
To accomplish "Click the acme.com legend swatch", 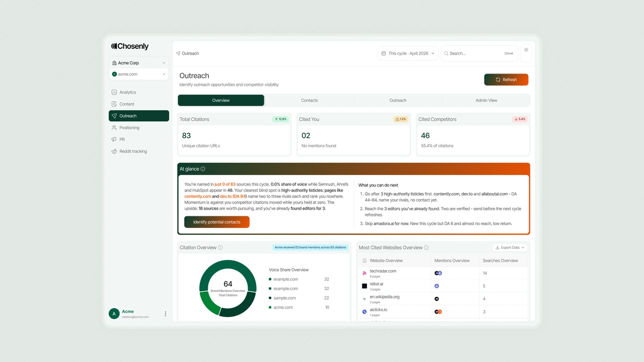I will point(270,307).
